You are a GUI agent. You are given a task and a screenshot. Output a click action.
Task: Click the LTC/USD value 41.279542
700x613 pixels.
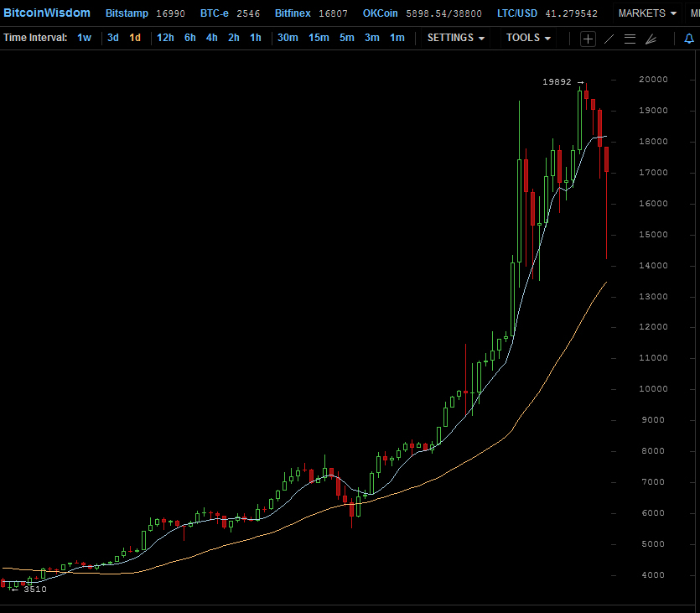[x=572, y=14]
